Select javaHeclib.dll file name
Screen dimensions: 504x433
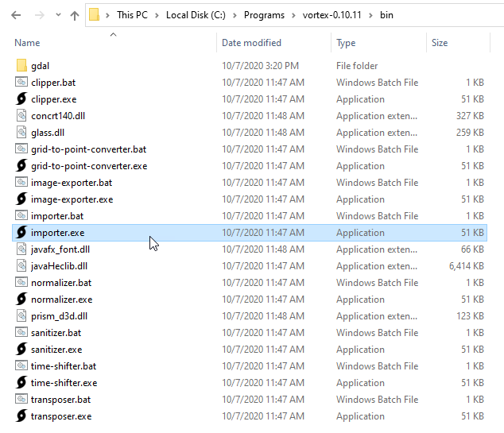tap(59, 266)
